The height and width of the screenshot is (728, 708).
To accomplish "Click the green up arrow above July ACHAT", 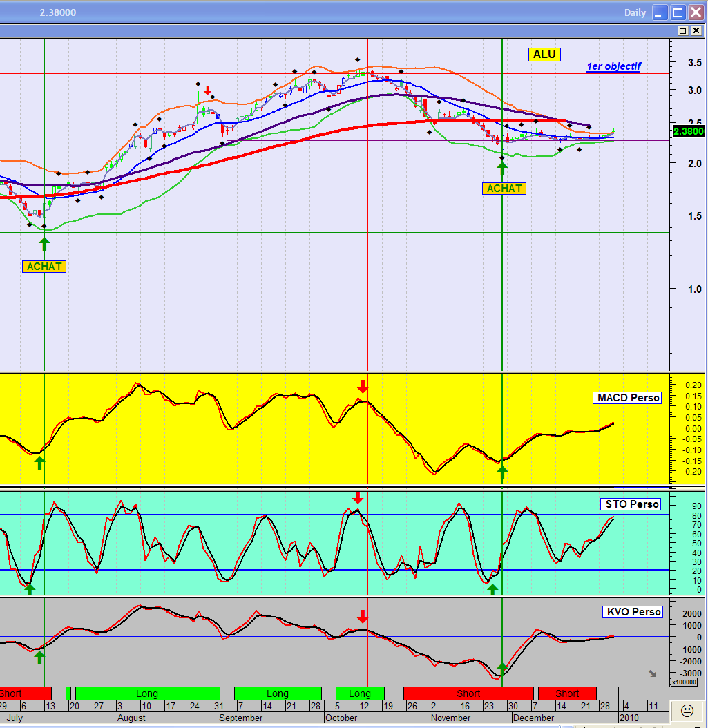I will click(x=44, y=244).
